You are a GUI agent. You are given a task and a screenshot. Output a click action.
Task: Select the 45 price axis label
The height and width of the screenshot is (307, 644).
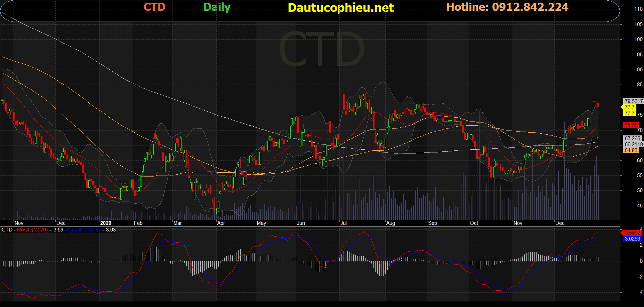tap(640, 206)
